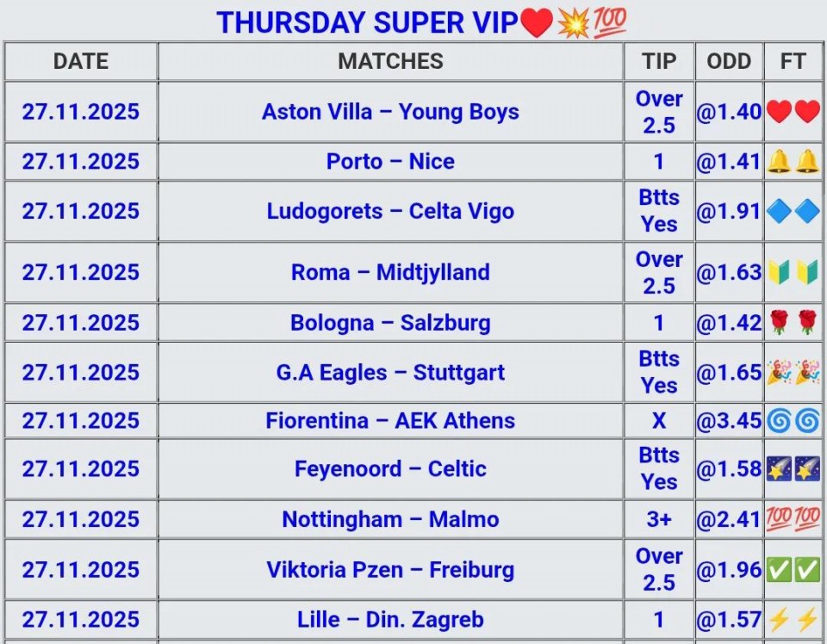Click the 3+ tip for Nottingham
The height and width of the screenshot is (644, 827).
point(659,520)
